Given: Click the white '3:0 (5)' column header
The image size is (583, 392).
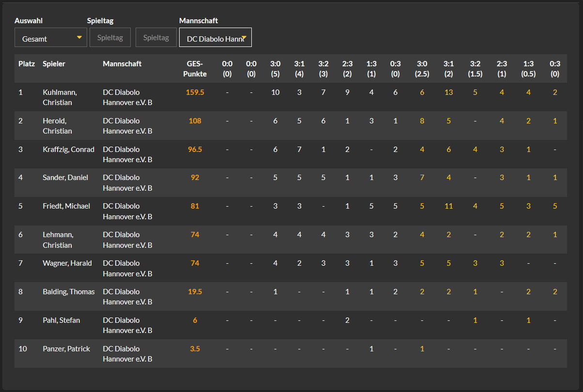Looking at the screenshot, I should [275, 69].
